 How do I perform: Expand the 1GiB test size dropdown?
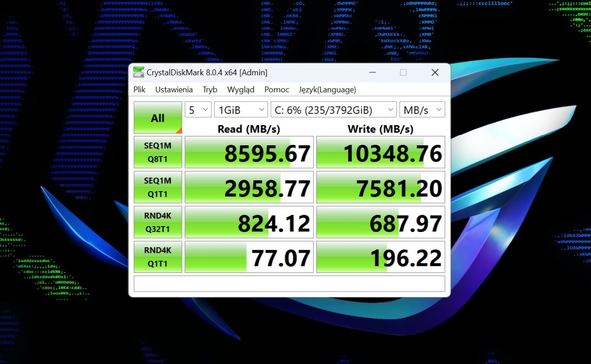tap(241, 110)
